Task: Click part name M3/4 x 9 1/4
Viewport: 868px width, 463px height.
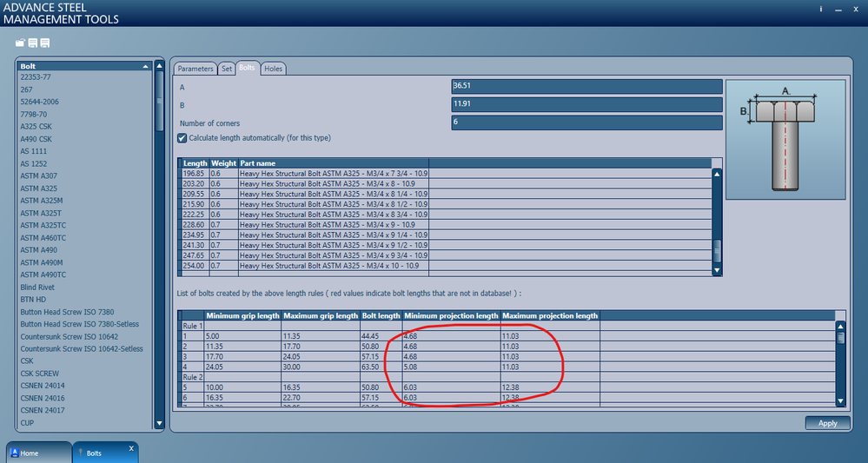Action: pyautogui.click(x=334, y=235)
